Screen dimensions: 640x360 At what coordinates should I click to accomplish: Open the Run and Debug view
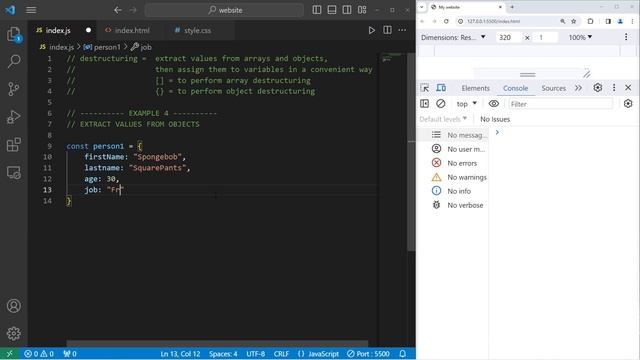coord(13,117)
